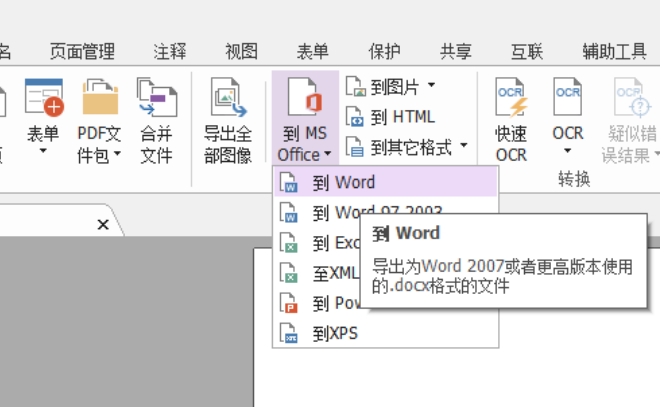Select the 合并文件 merge files icon

tap(157, 97)
